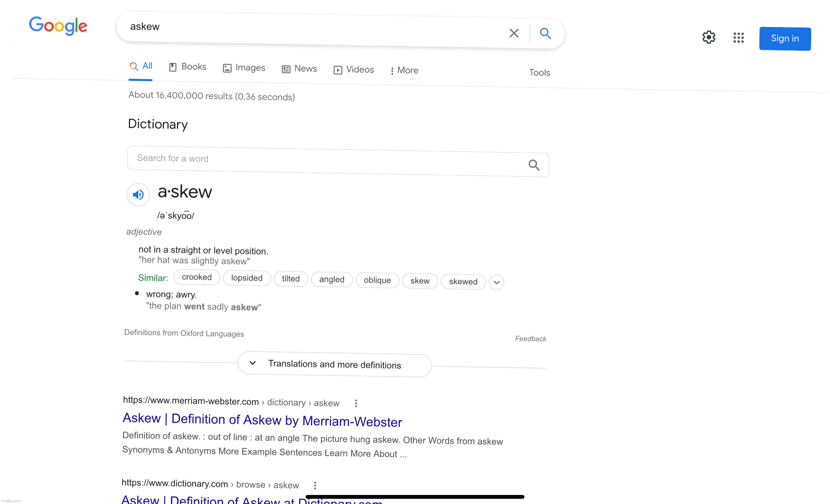Click the blue search magnifier icon
The height and width of the screenshot is (504, 830).
pos(545,34)
